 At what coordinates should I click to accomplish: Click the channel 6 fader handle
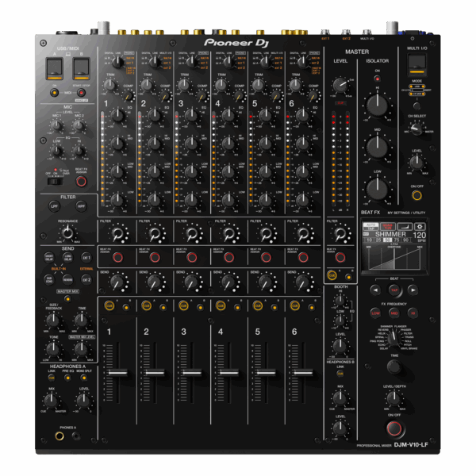303,373
